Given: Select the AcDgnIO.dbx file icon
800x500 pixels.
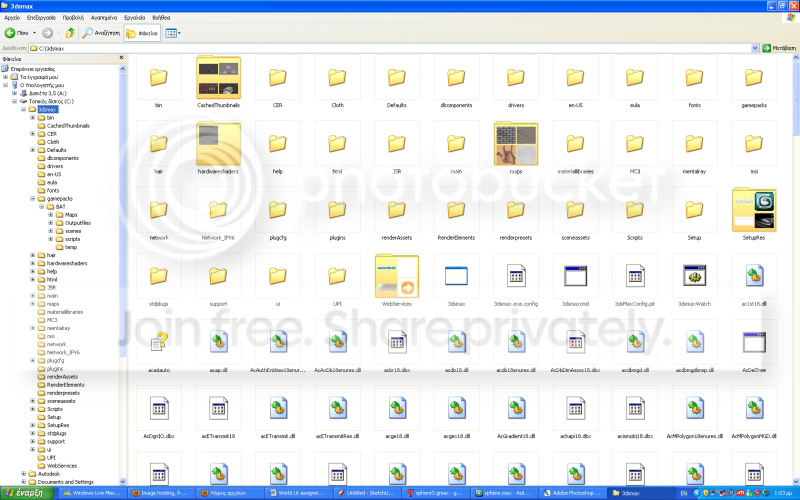Looking at the screenshot, I should click(x=159, y=408).
